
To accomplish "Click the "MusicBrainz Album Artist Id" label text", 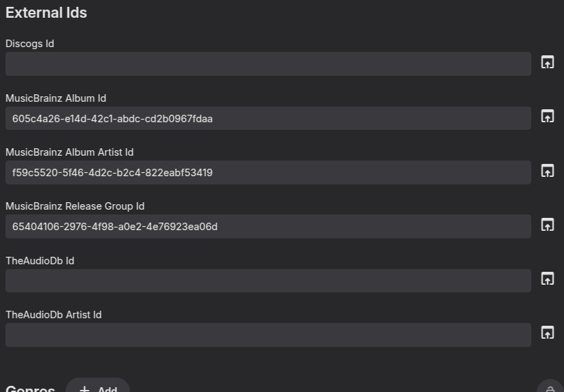I will (69, 152).
